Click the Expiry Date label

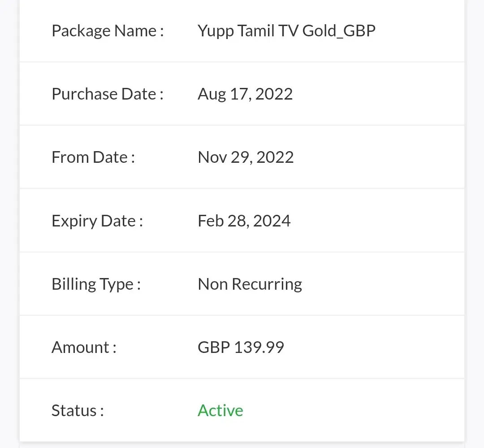[97, 221]
